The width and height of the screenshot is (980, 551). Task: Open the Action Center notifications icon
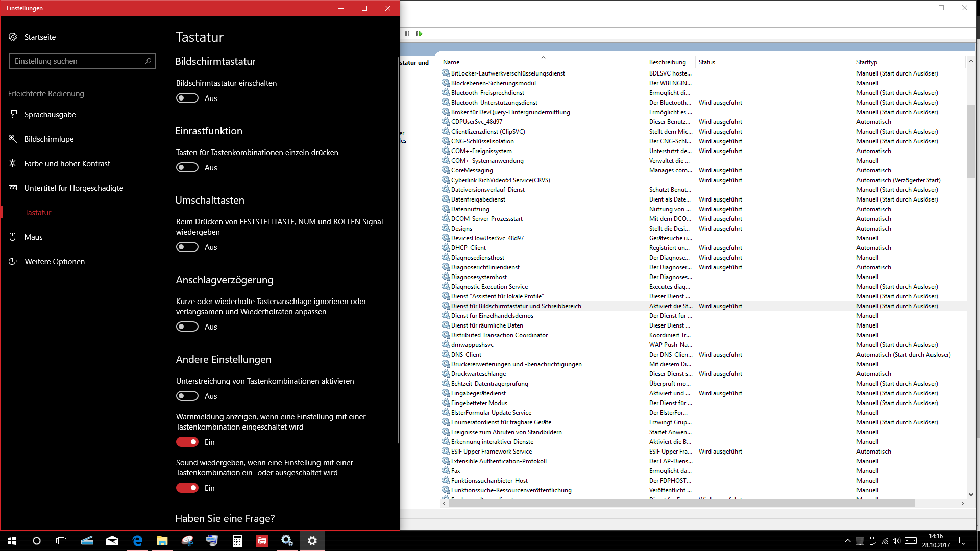click(x=963, y=541)
